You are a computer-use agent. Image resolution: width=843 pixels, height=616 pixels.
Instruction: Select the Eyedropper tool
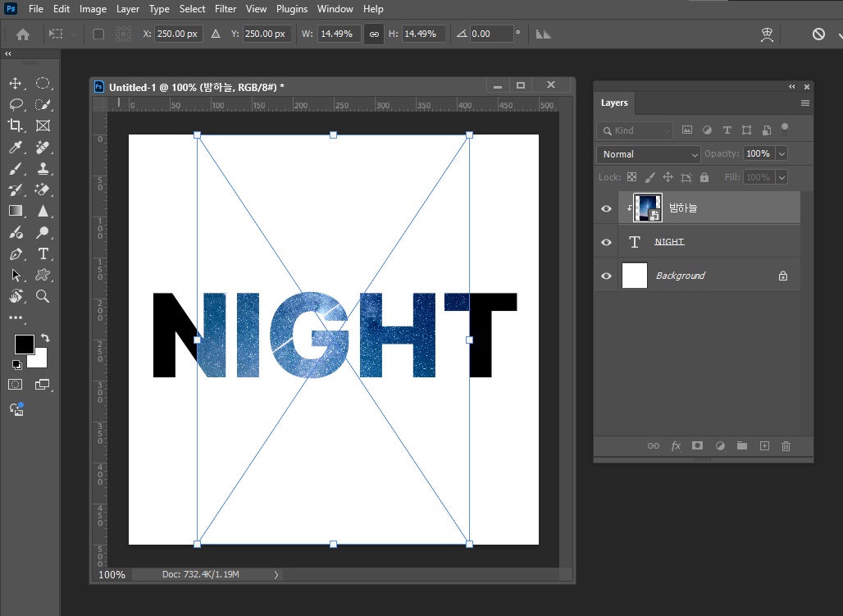pos(16,147)
